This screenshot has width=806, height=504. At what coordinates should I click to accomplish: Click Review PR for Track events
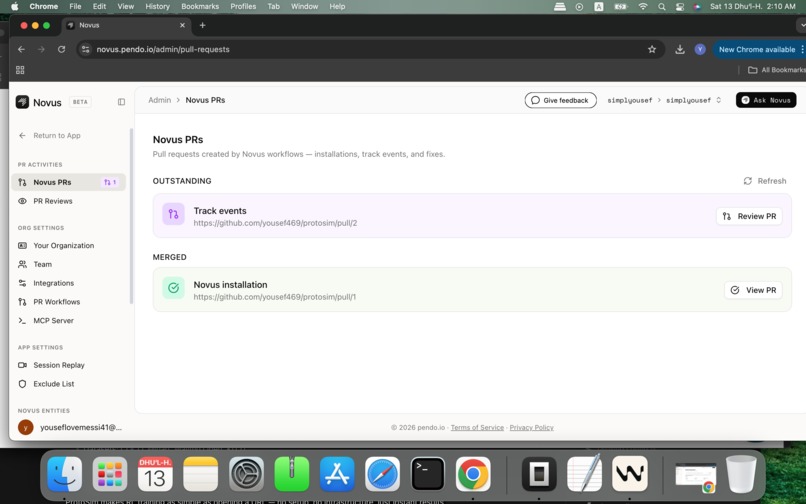(x=749, y=216)
